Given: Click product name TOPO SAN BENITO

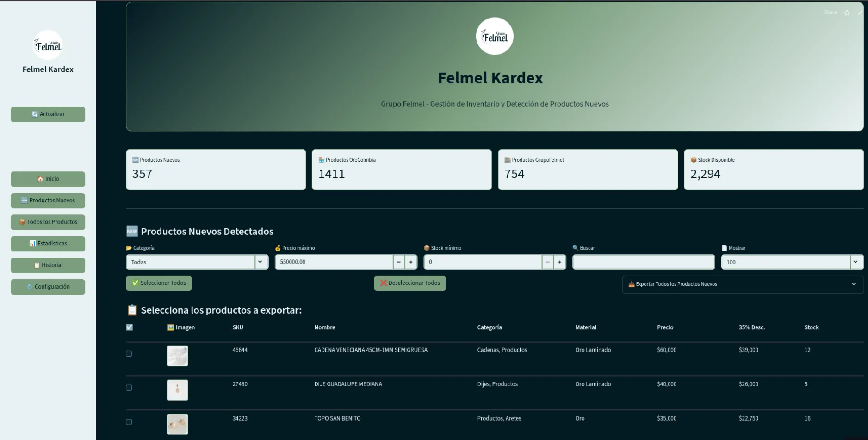Looking at the screenshot, I should [x=338, y=419].
